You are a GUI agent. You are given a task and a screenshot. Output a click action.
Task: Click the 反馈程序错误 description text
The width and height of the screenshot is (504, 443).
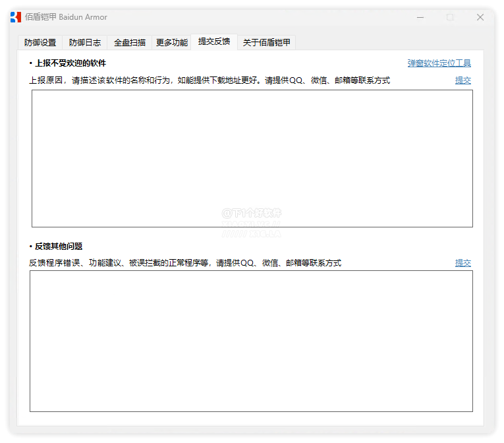tap(185, 263)
